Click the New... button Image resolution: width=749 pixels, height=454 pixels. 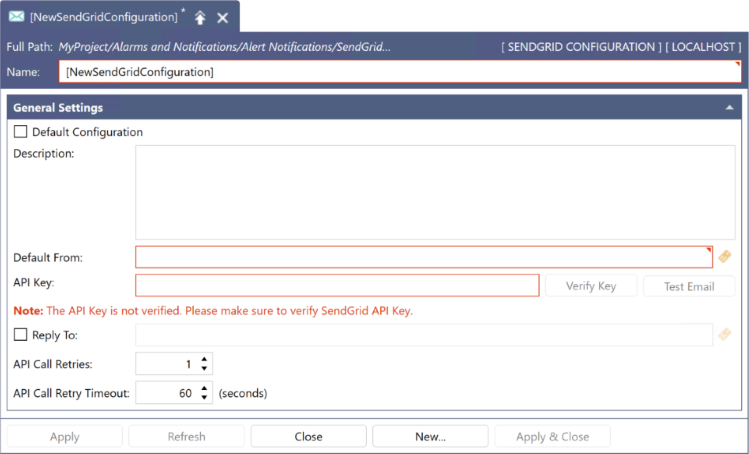430,436
